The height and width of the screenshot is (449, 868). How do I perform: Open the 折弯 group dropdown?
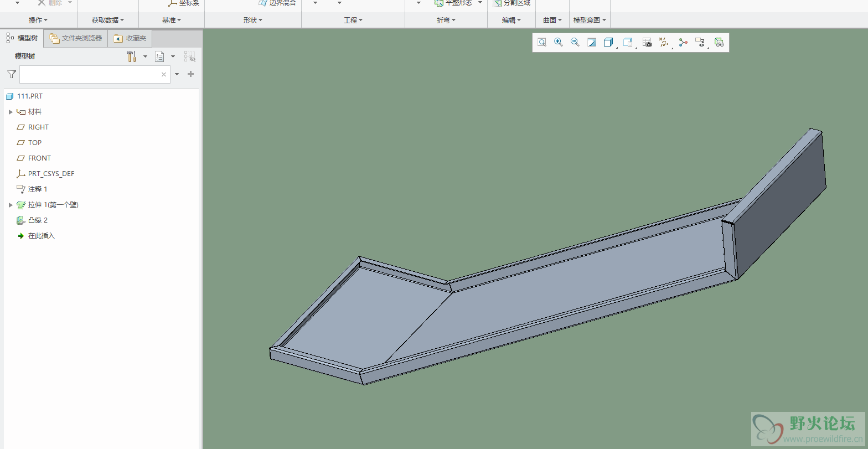tap(446, 20)
